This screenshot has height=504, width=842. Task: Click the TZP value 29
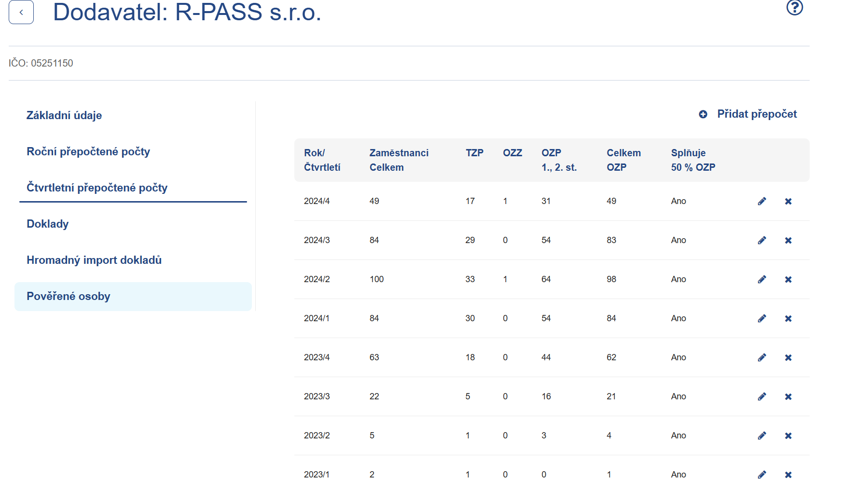click(x=470, y=240)
